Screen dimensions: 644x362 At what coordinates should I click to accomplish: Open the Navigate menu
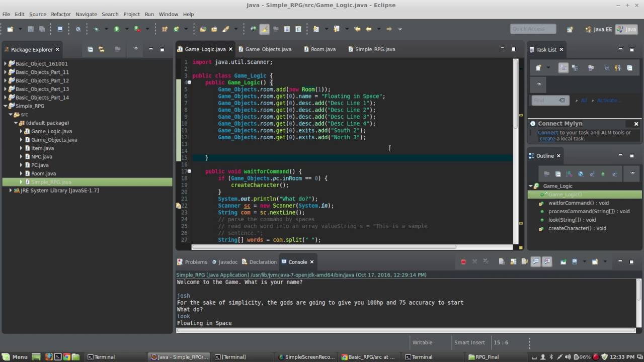click(86, 14)
